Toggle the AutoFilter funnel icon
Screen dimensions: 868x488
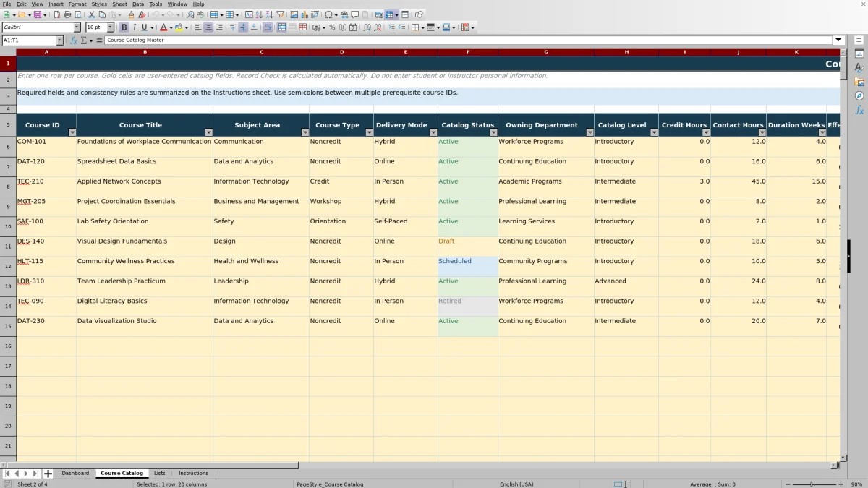click(280, 14)
